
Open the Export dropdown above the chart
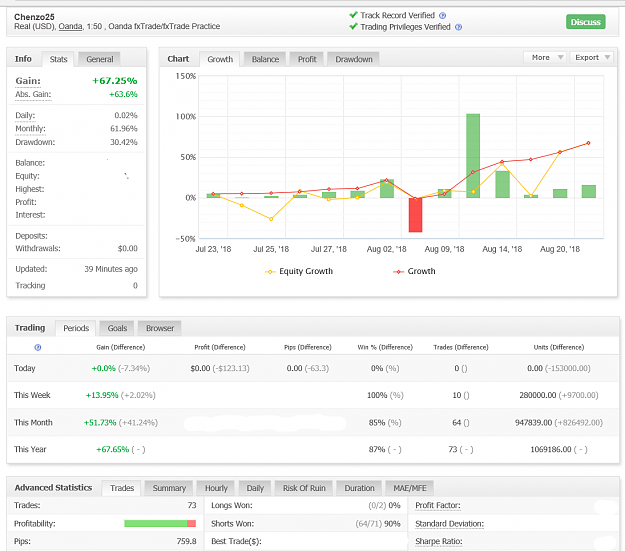pos(592,57)
